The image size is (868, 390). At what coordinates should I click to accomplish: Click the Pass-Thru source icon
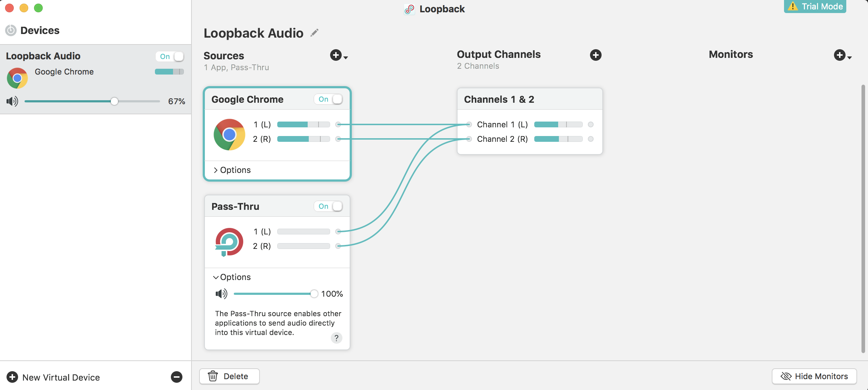click(x=229, y=241)
